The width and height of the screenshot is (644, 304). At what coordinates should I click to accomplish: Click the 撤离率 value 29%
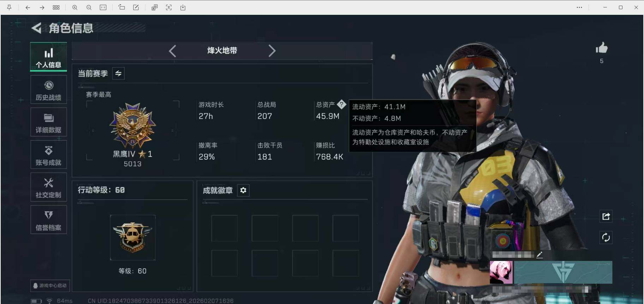pos(207,157)
